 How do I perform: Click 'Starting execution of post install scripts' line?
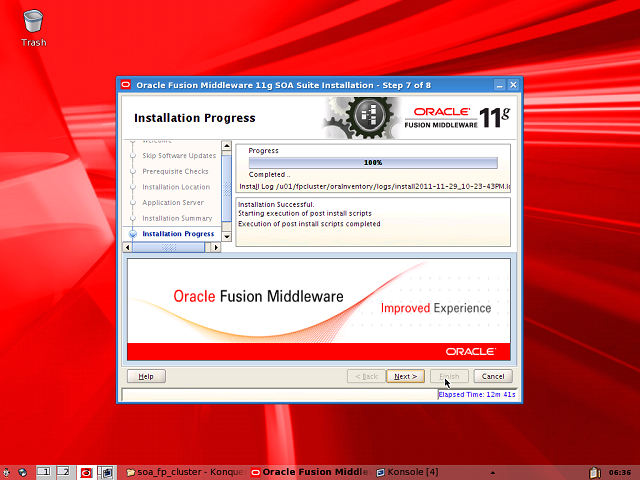click(305, 213)
